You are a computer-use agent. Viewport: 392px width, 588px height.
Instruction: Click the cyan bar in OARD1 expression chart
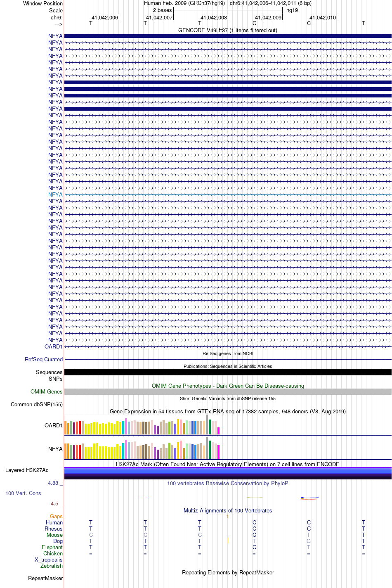point(123,427)
